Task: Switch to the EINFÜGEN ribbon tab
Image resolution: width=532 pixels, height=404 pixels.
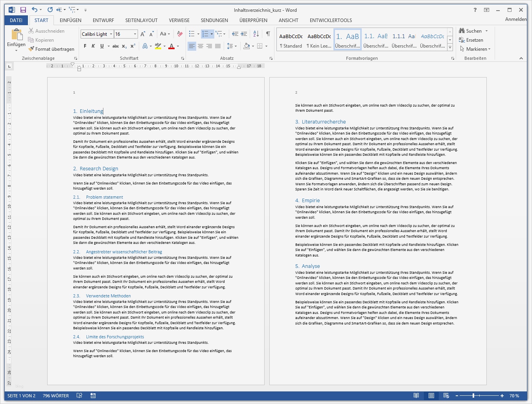Action: click(x=70, y=20)
